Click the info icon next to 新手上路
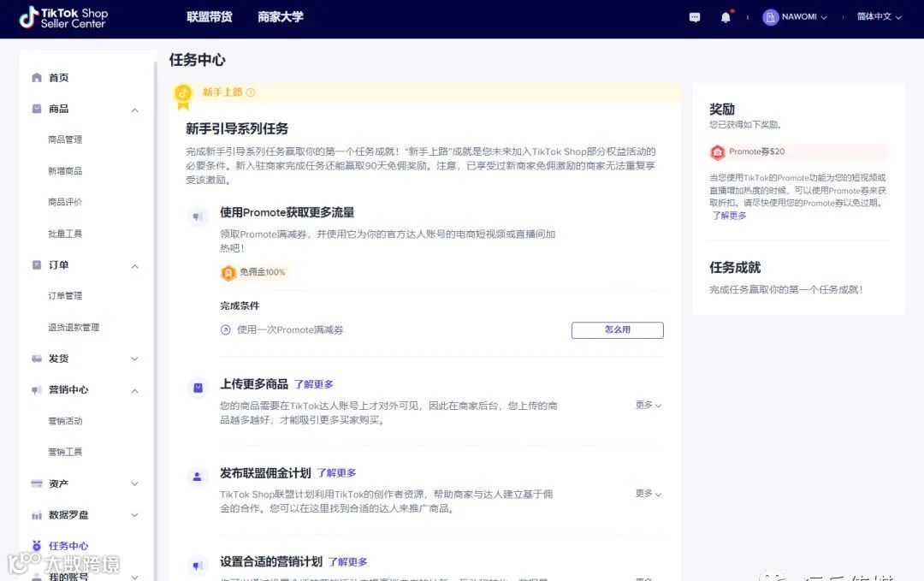 (251, 92)
